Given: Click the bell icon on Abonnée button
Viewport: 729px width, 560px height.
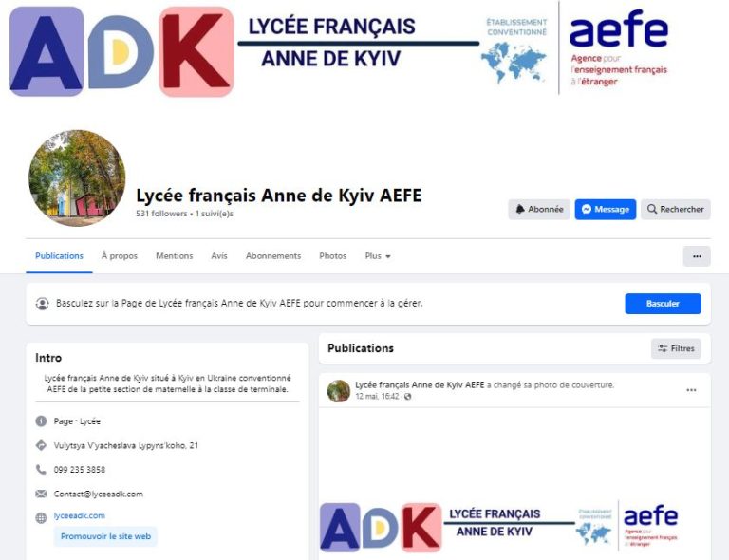Looking at the screenshot, I should pyautogui.click(x=520, y=209).
